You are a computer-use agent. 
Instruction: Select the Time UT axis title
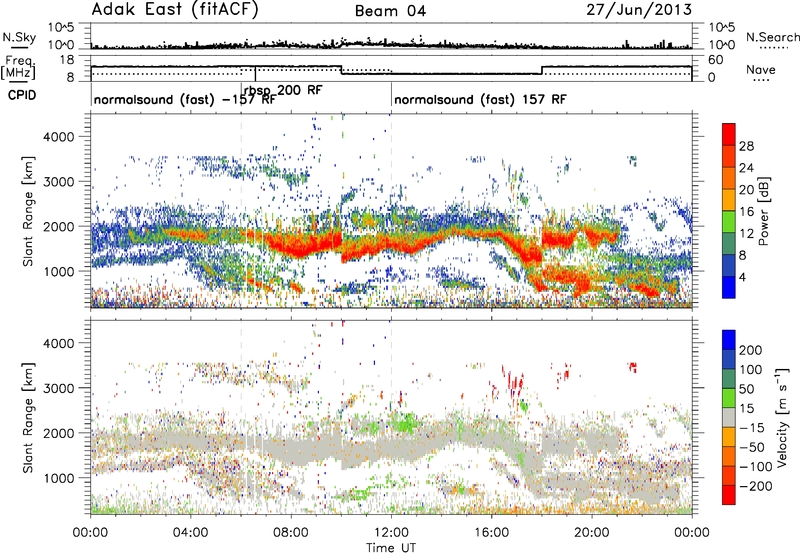click(x=391, y=547)
